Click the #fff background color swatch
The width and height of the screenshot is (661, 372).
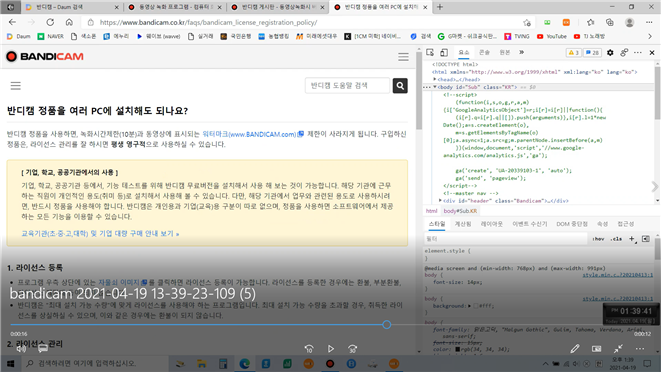pyautogui.click(x=476, y=306)
